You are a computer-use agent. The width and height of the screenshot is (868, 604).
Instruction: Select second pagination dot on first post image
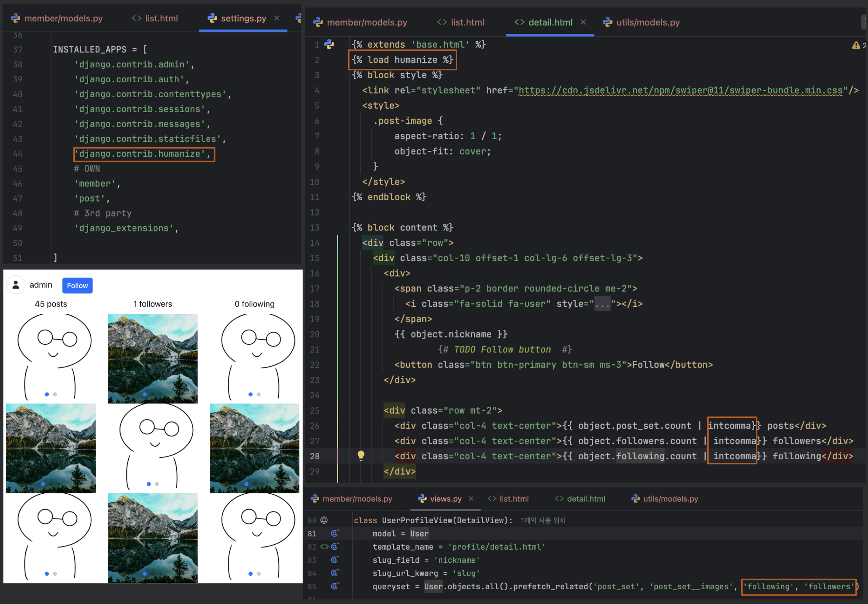55,394
